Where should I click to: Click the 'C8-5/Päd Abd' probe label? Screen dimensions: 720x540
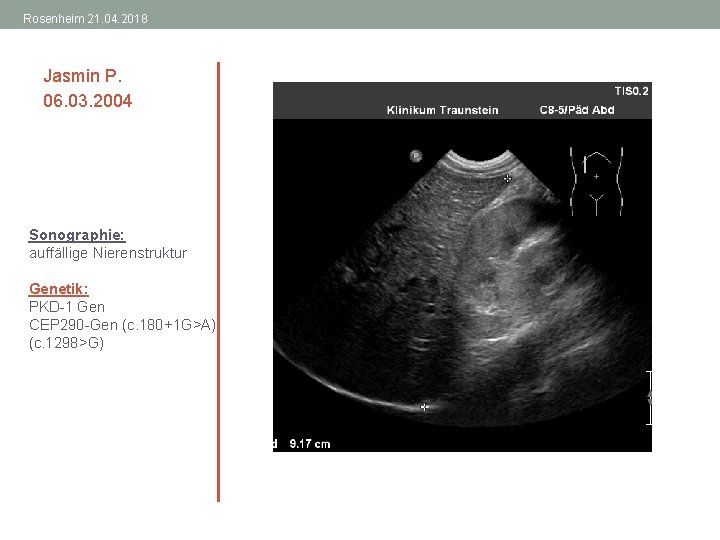pos(577,110)
